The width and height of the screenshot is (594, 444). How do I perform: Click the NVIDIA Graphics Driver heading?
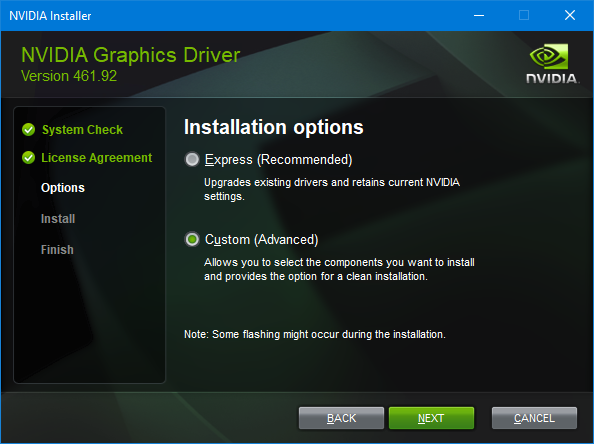coord(130,55)
